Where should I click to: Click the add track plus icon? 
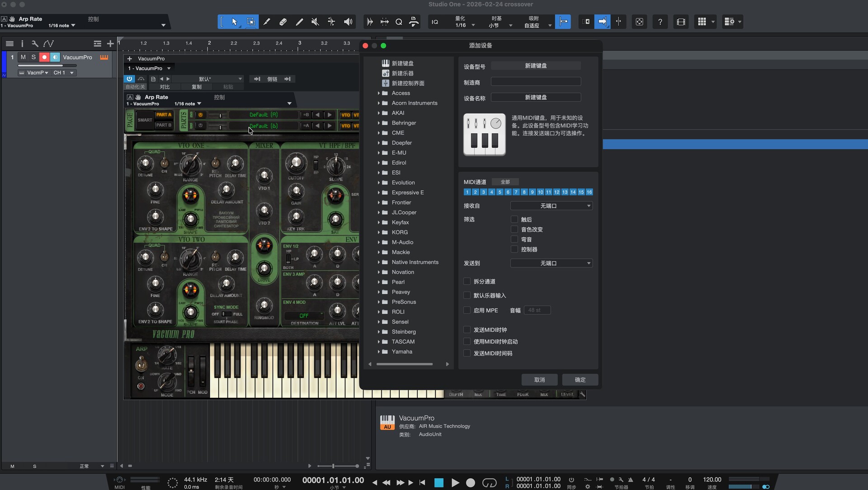(x=110, y=43)
